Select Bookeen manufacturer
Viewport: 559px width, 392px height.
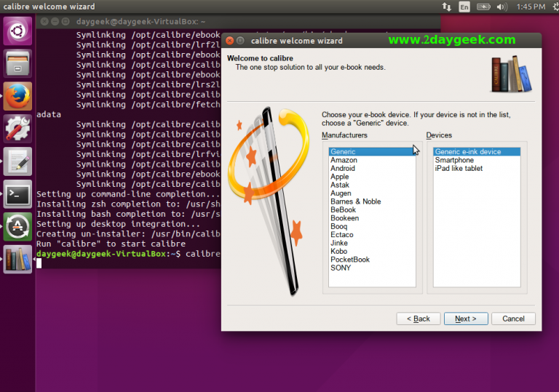click(x=372, y=218)
